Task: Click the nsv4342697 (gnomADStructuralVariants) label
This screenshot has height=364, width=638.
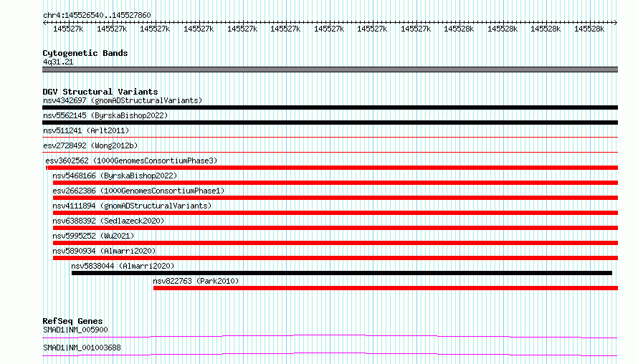Action: (123, 100)
